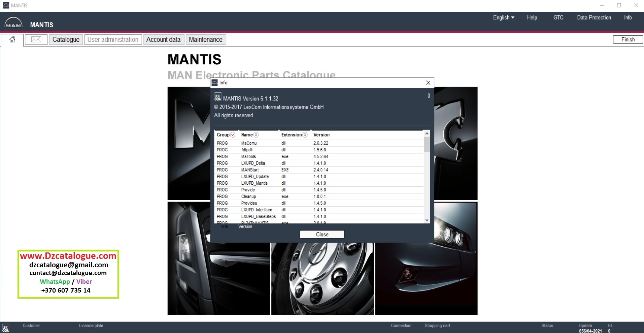Minimize the MANTIS window

tap(602, 5)
